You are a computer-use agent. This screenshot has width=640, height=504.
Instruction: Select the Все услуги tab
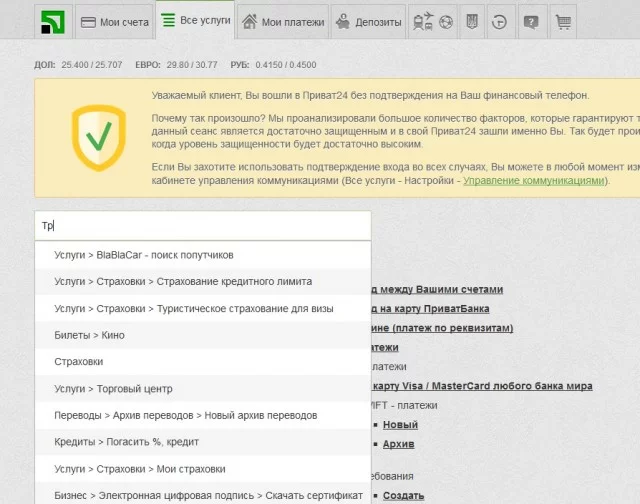[196, 20]
